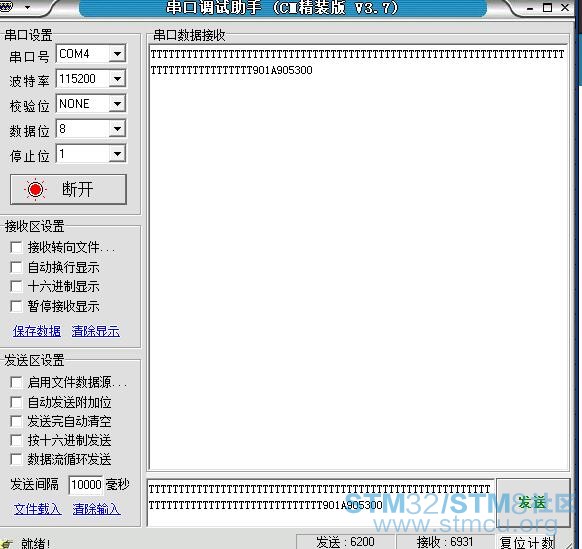Toggle 数据流循环发送 checkbox
The width and height of the screenshot is (582, 549).
(16, 460)
